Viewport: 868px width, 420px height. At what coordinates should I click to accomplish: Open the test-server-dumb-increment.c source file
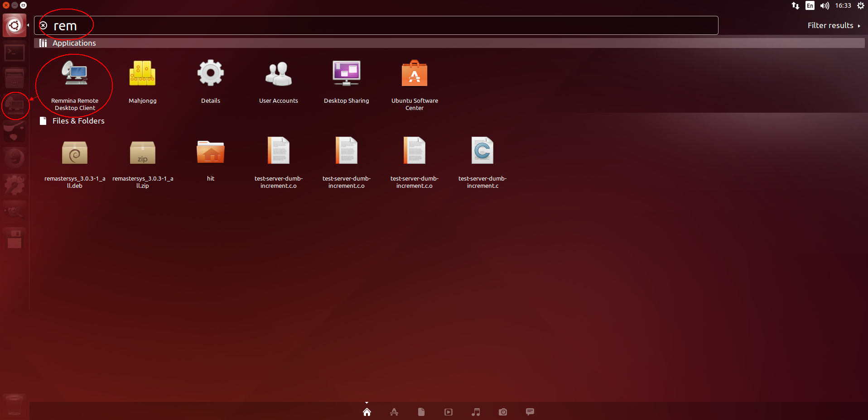482,163
